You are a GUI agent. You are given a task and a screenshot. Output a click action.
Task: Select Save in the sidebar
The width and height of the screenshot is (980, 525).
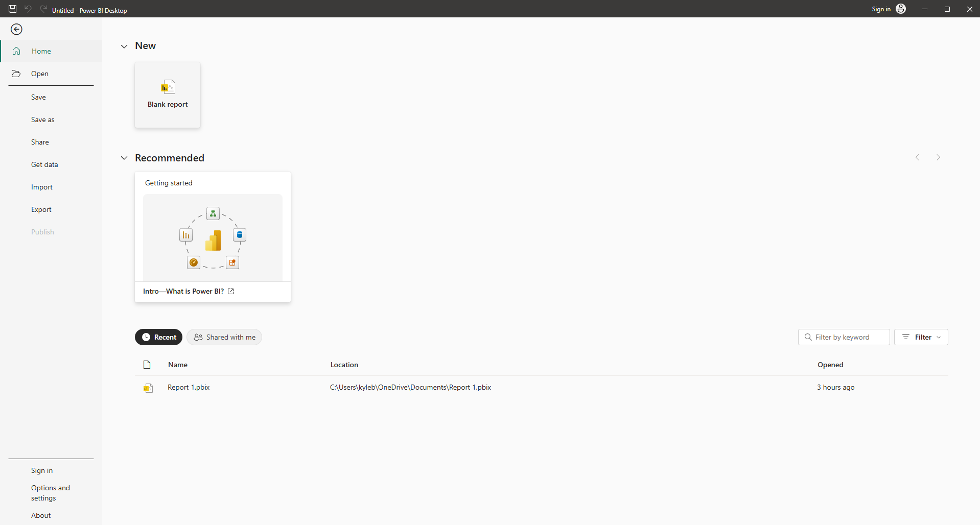click(x=38, y=97)
